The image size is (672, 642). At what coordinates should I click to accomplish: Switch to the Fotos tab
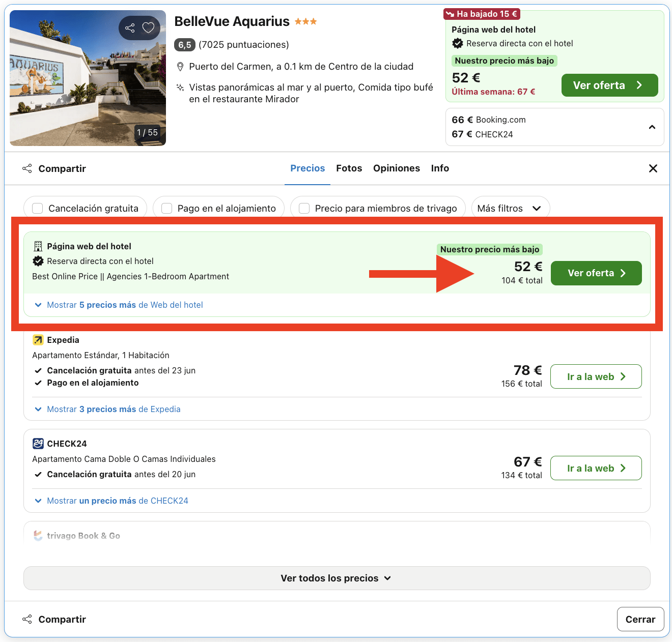click(349, 168)
